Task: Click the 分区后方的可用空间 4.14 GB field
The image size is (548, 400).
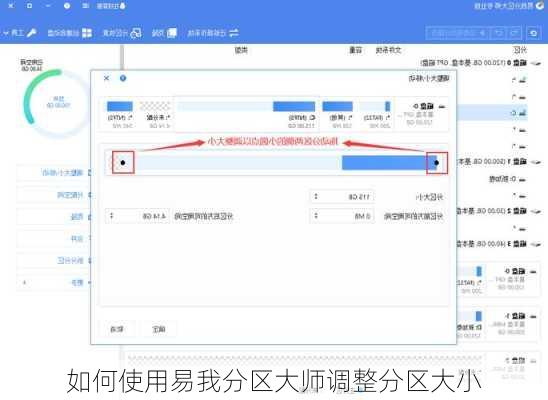Action: (x=138, y=216)
